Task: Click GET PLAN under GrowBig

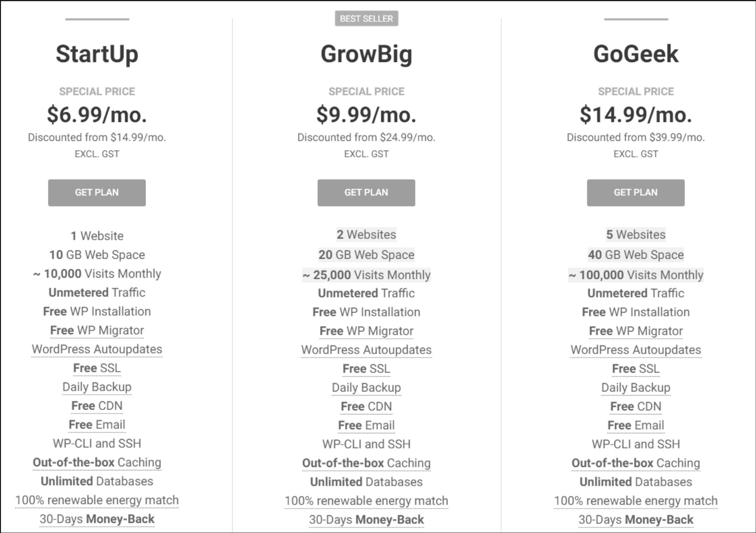Action: click(366, 193)
